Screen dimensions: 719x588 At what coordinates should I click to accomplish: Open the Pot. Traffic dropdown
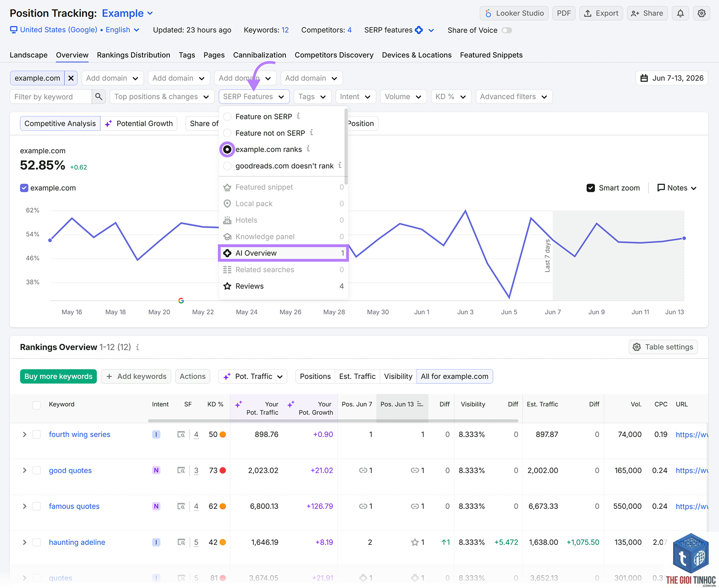[x=253, y=377]
